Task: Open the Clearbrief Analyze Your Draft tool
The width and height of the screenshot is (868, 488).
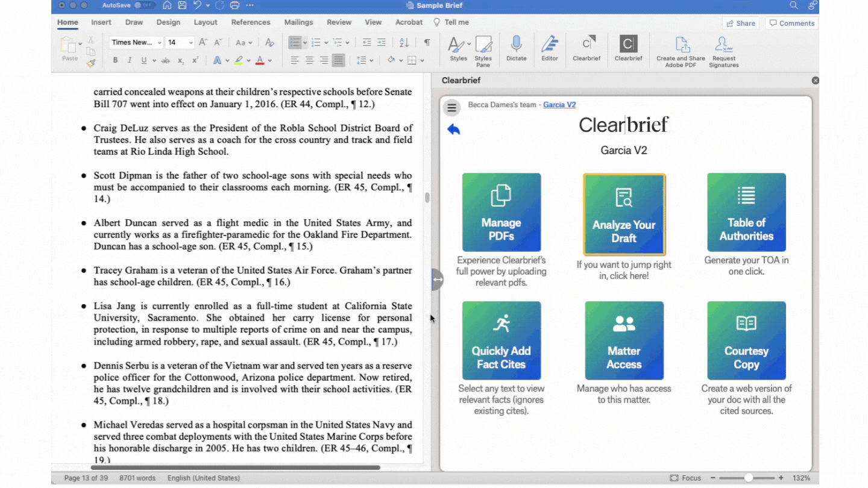Action: [x=624, y=213]
